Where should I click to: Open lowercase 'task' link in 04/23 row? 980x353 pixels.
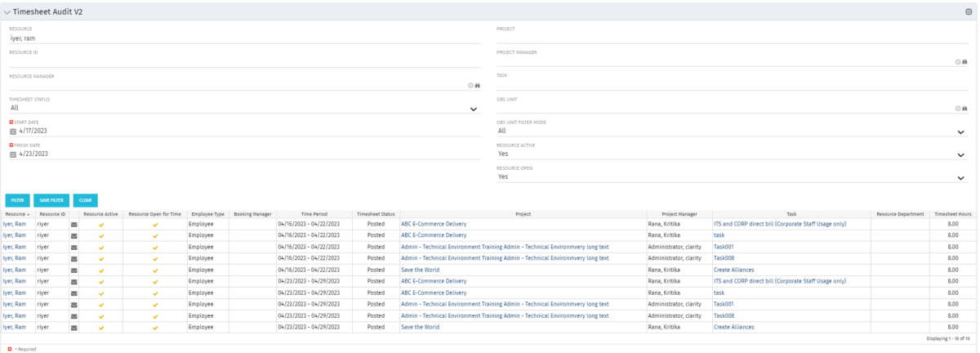719,292
